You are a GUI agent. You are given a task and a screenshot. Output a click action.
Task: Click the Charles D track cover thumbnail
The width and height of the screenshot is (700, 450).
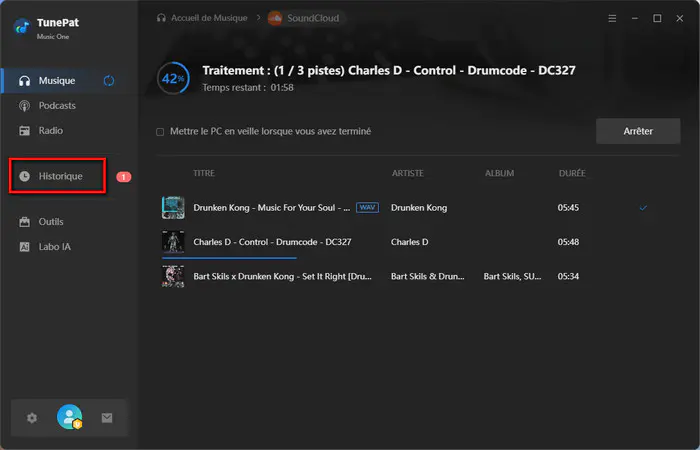[173, 242]
